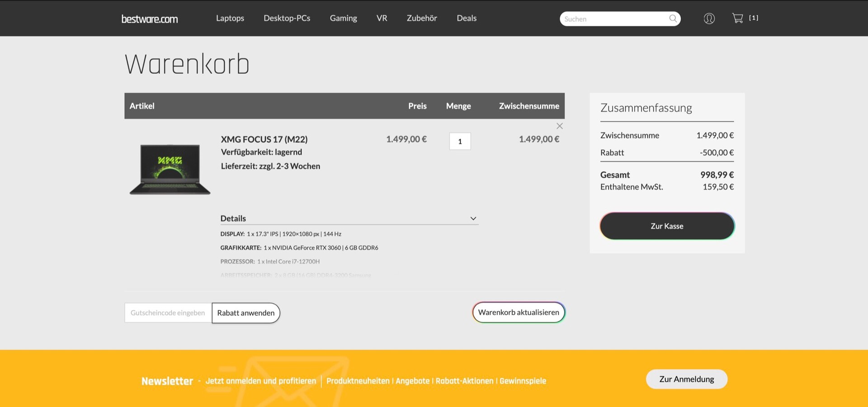The image size is (868, 407).
Task: Remove XMG FOCUS 17 with the X icon
Action: click(560, 126)
